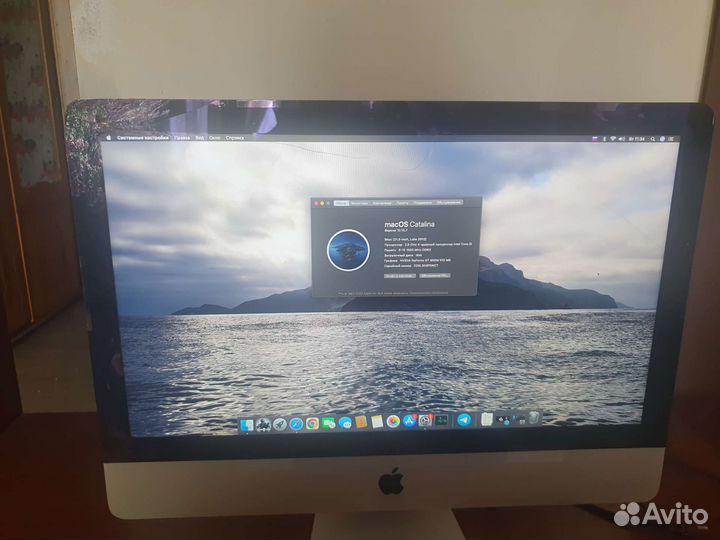Screen dimensions: 720x540
Task: Open the minimized window thumbnail in dock
Action: tap(519, 419)
